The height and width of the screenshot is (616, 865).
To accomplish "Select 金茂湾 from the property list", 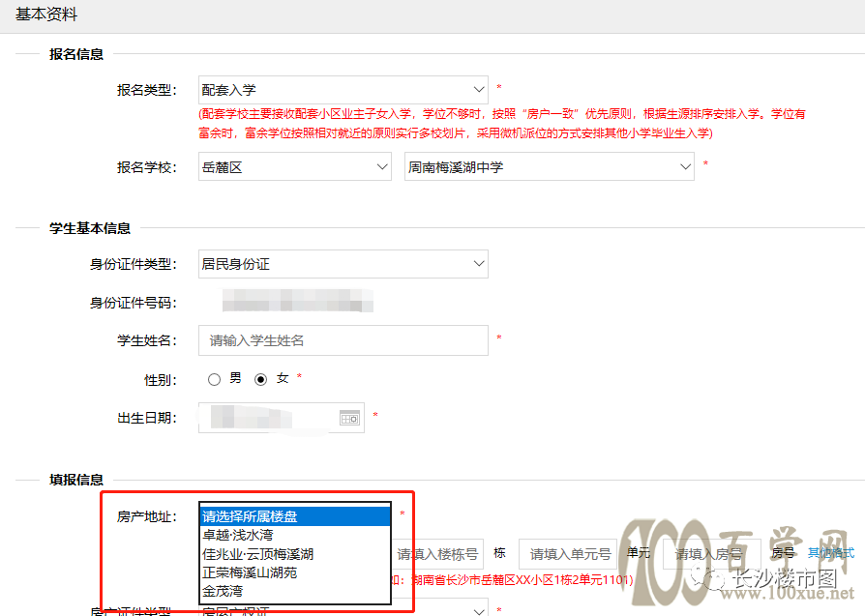I will (x=295, y=591).
